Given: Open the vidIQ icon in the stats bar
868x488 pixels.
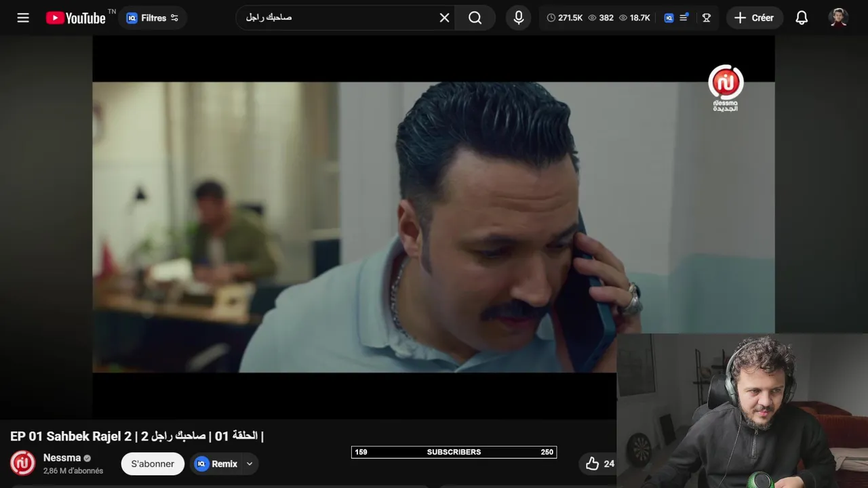Looking at the screenshot, I should coord(669,18).
